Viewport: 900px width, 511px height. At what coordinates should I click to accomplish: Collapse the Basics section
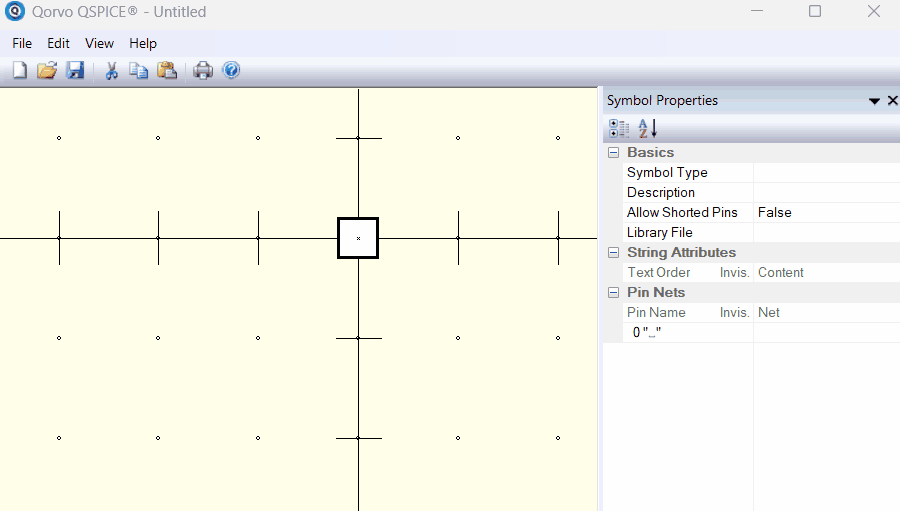click(613, 153)
